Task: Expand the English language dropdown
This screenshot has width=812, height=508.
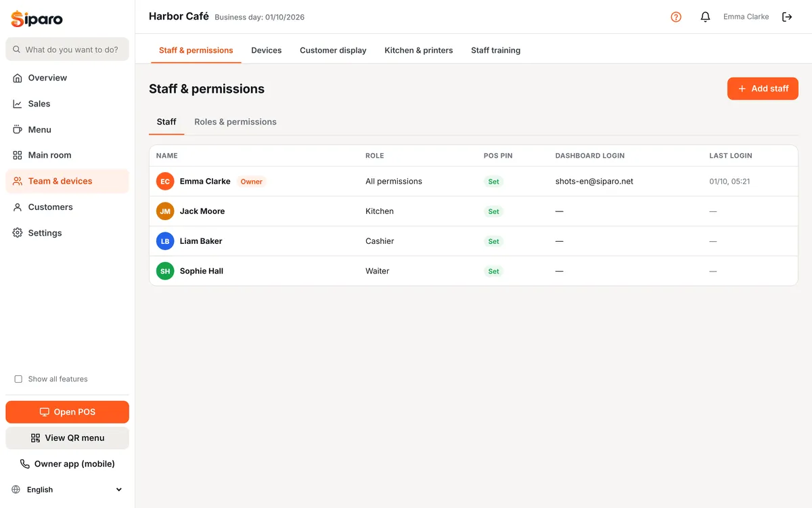Action: pyautogui.click(x=68, y=490)
